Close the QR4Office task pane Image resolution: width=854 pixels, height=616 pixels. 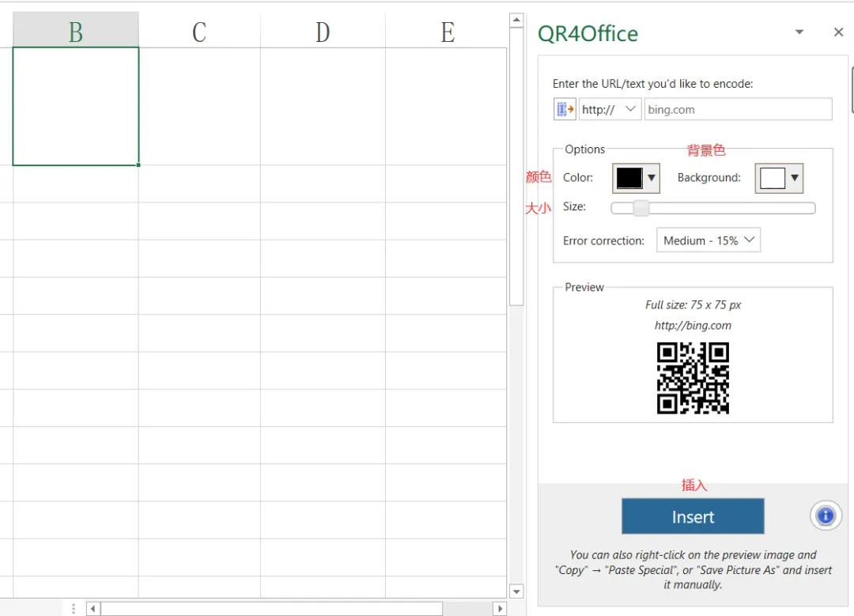pyautogui.click(x=839, y=32)
